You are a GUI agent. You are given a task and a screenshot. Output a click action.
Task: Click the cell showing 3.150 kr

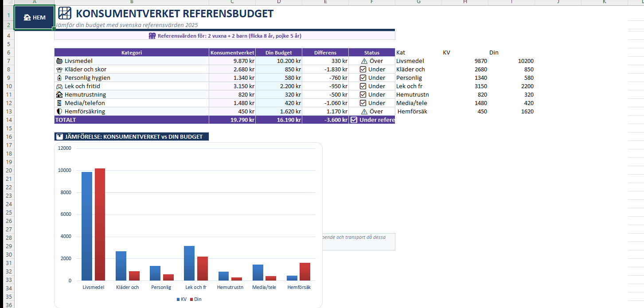[x=232, y=86]
